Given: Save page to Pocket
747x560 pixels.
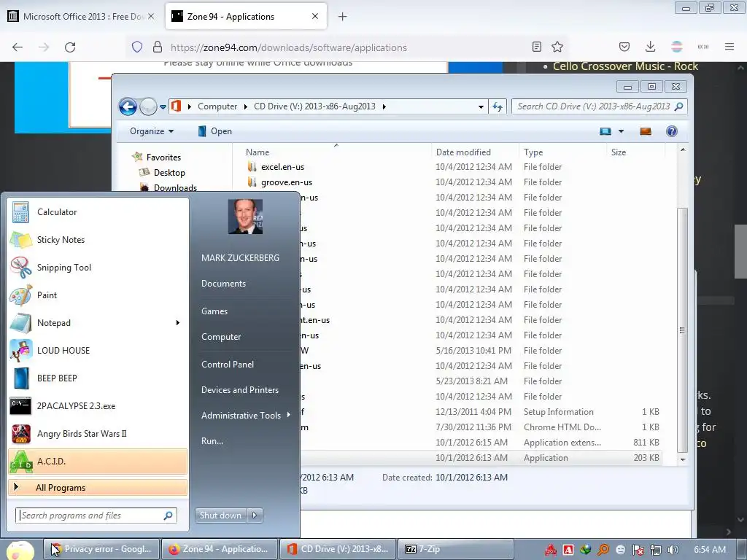Looking at the screenshot, I should coord(624,47).
